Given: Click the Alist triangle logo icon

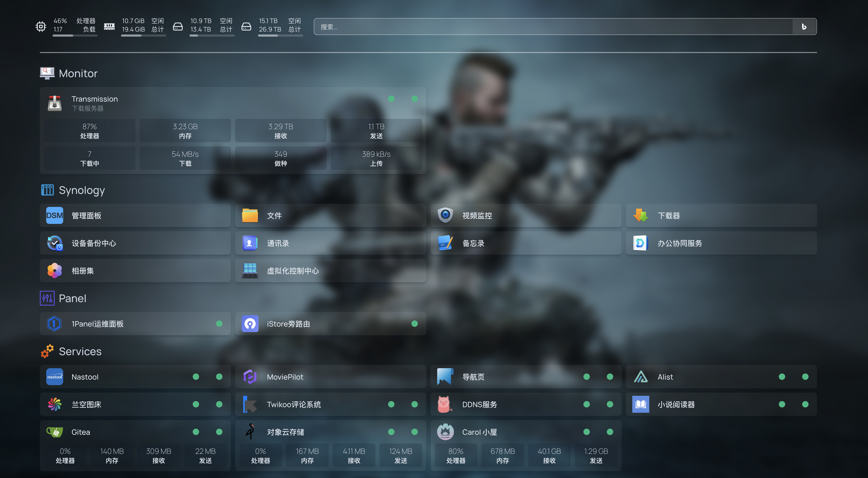Looking at the screenshot, I should point(640,377).
